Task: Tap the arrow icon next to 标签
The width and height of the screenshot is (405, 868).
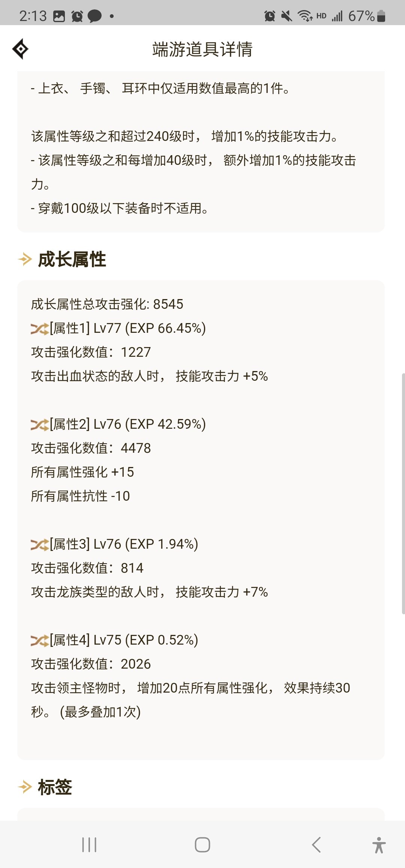Action: 25,787
